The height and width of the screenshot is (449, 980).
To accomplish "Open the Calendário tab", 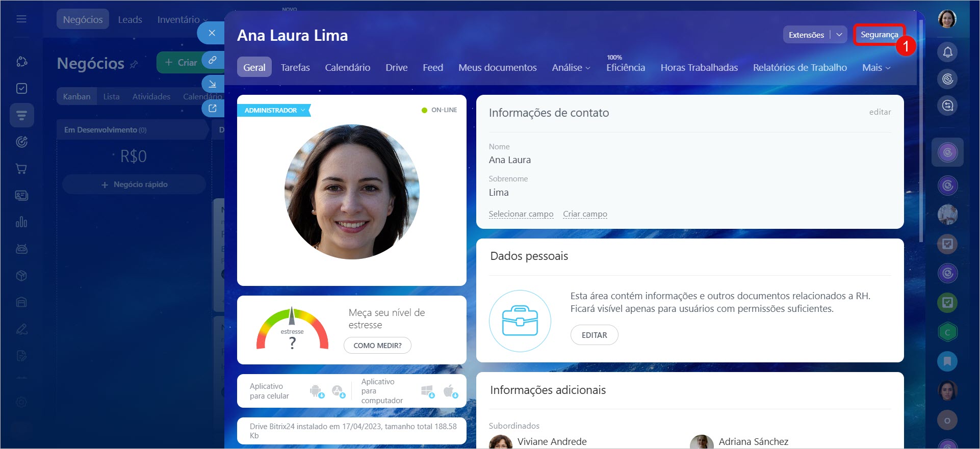I will tap(347, 68).
